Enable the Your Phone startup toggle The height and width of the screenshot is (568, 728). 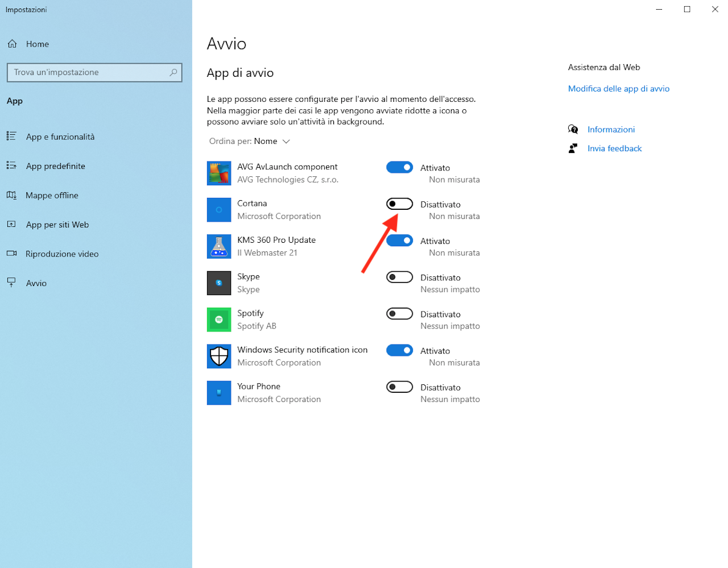click(400, 387)
